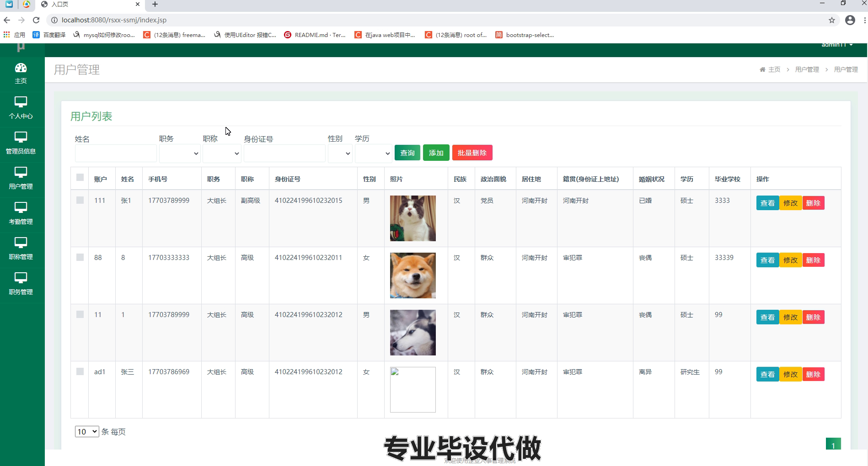
Task: Reload the page with refresh icon
Action: (36, 20)
